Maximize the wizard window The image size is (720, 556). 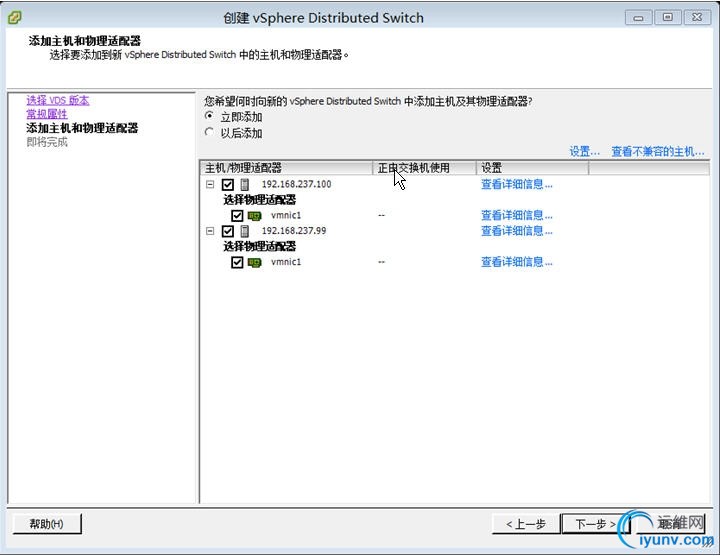point(668,17)
